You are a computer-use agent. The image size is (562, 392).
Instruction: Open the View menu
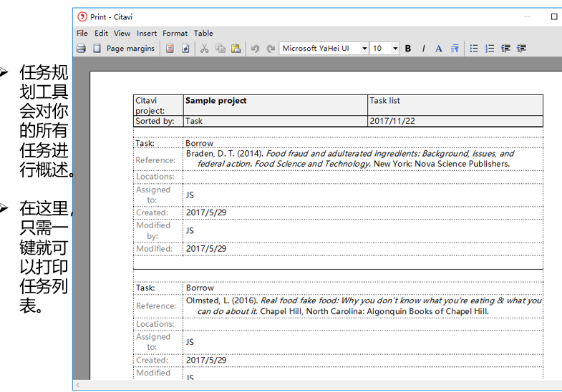click(122, 34)
